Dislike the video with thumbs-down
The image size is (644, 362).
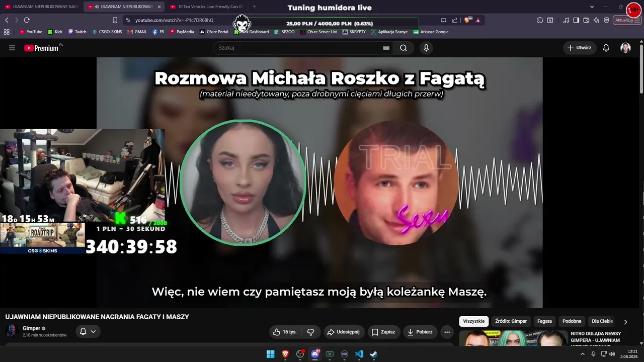(310, 332)
